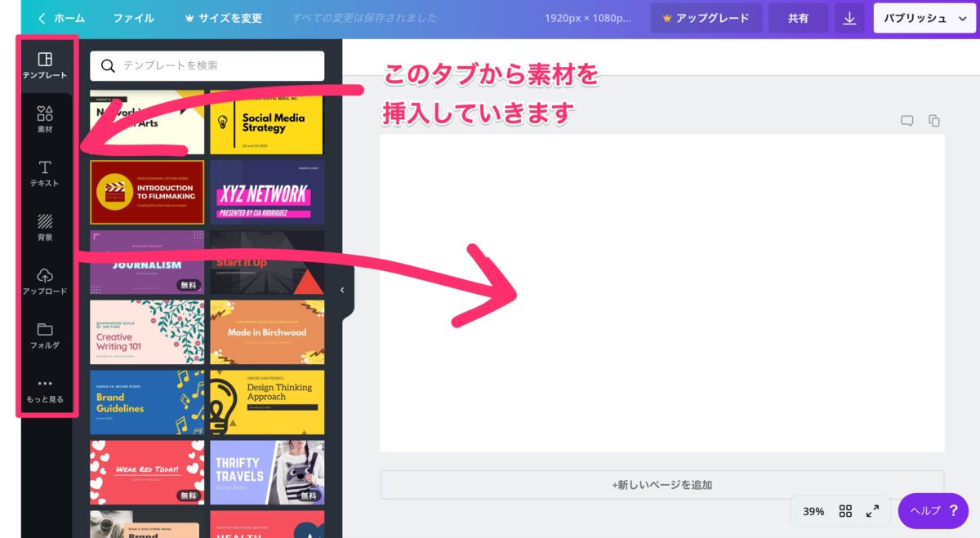980x538 pixels.
Task: Click the 共有 share button
Action: coord(798,18)
